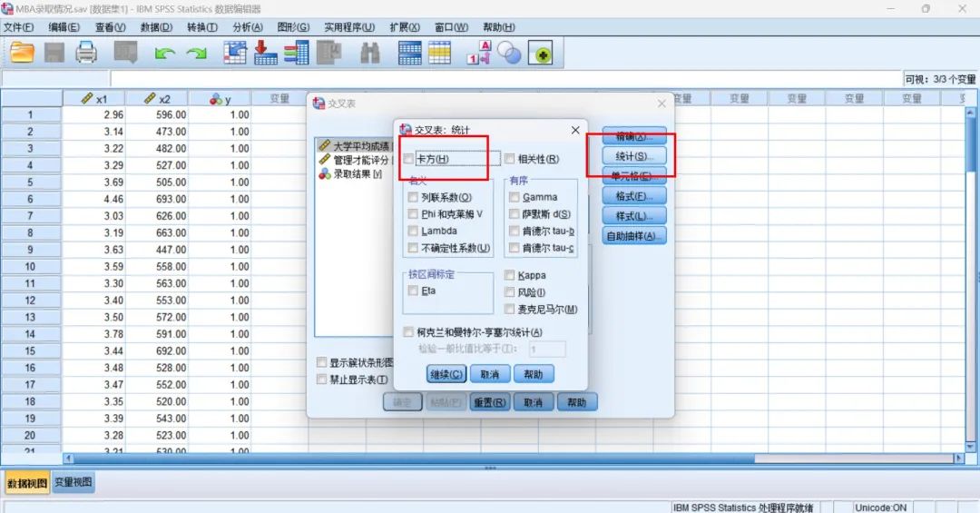
Task: Click the horizontal scrollbar of data grid
Action: (414, 459)
